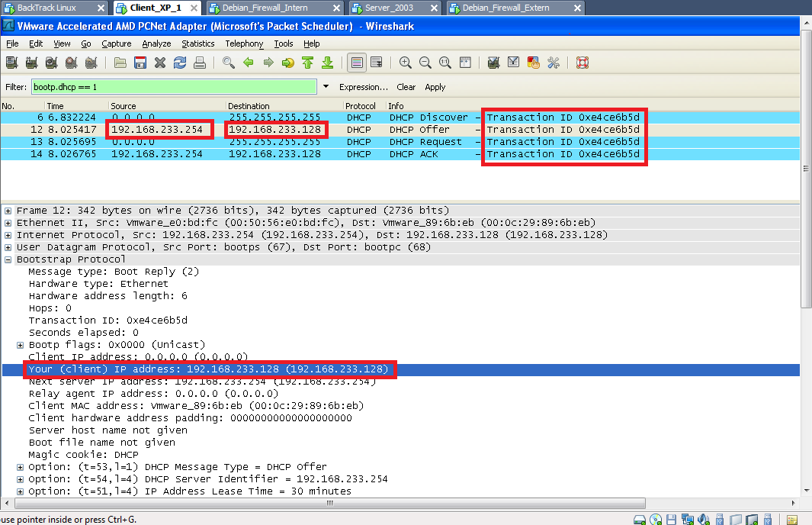
Task: Expand the DHCP Server Identifier option
Action: coord(20,479)
